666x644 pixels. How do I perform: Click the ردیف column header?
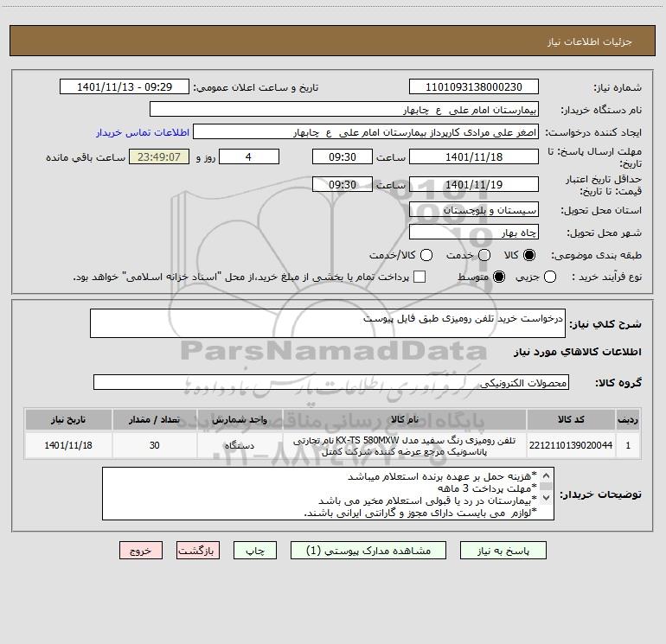click(628, 419)
